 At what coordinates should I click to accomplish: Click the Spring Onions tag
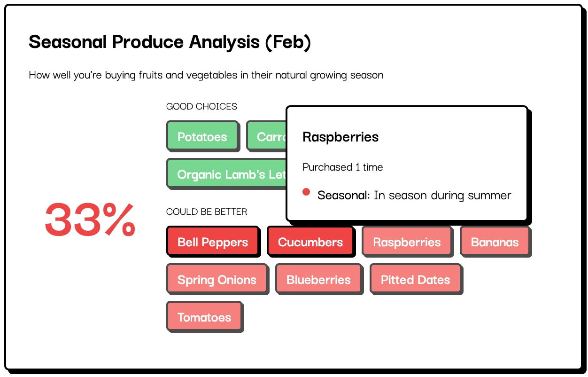point(217,279)
